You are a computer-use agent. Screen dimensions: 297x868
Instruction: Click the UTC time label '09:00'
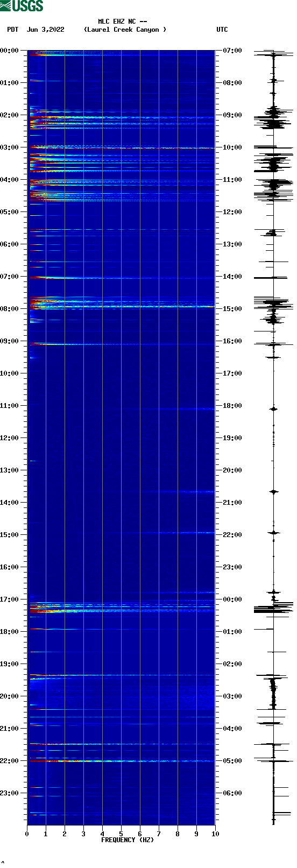[x=232, y=115]
